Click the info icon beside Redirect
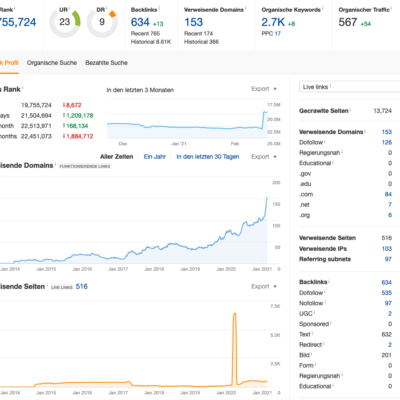The width and height of the screenshot is (400, 400). click(x=324, y=343)
